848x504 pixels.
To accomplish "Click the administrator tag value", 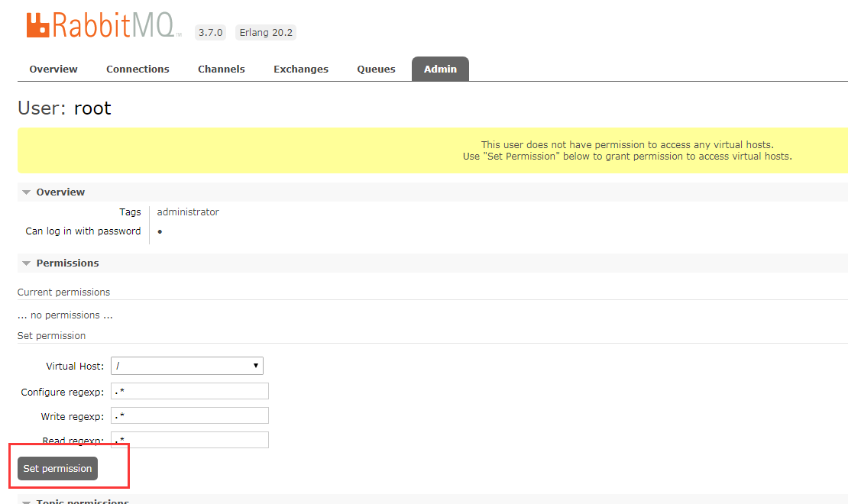I will pyautogui.click(x=188, y=212).
